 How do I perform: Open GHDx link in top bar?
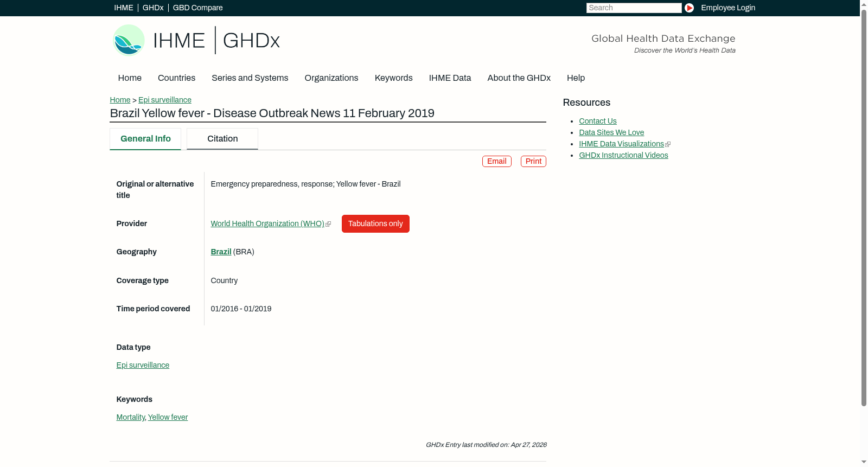pyautogui.click(x=153, y=8)
